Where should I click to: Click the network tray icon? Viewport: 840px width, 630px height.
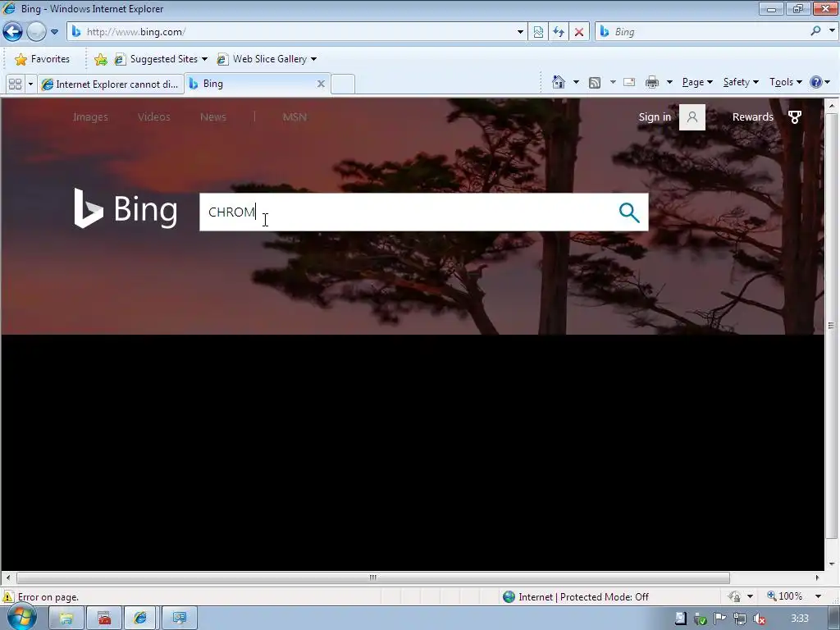[740, 619]
